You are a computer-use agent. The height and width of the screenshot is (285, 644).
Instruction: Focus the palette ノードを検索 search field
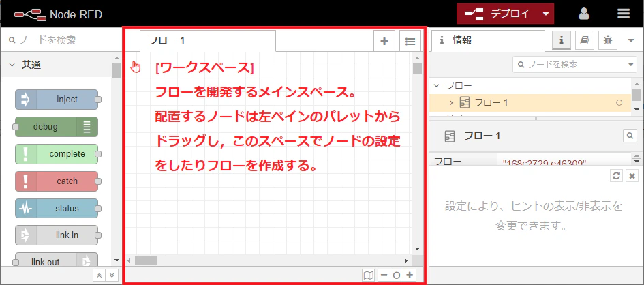(61, 40)
